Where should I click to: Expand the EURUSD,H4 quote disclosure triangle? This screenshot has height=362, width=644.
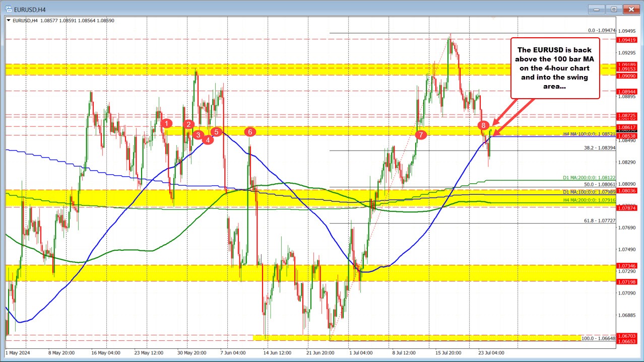tap(8, 20)
